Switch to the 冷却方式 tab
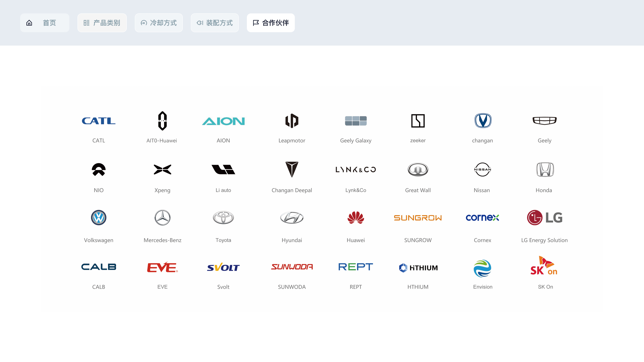644x362 pixels. click(159, 23)
